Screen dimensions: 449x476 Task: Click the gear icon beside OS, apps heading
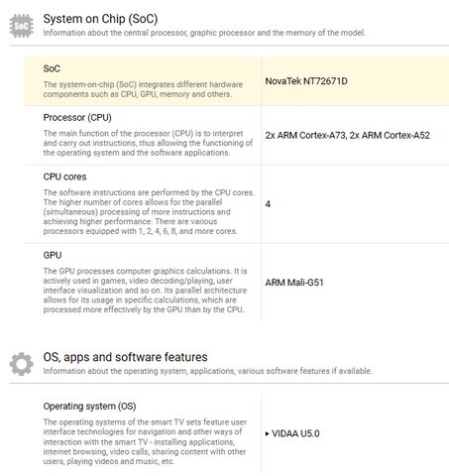22,364
